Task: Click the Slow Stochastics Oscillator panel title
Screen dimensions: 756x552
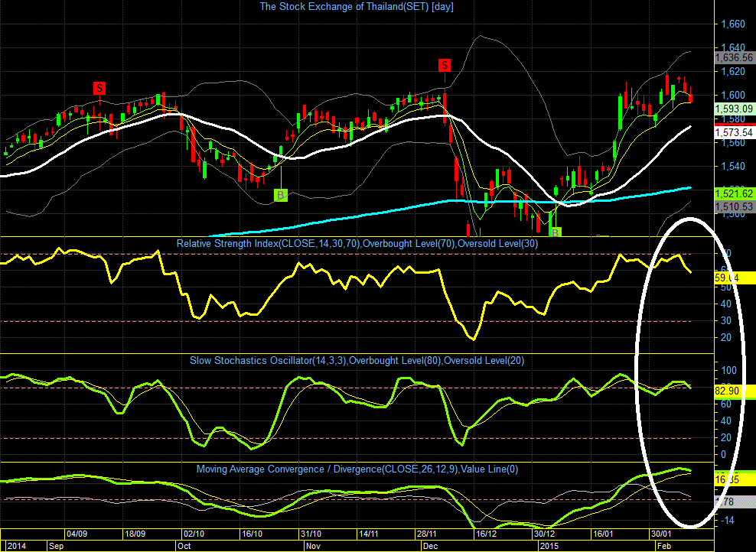Action: coord(357,361)
